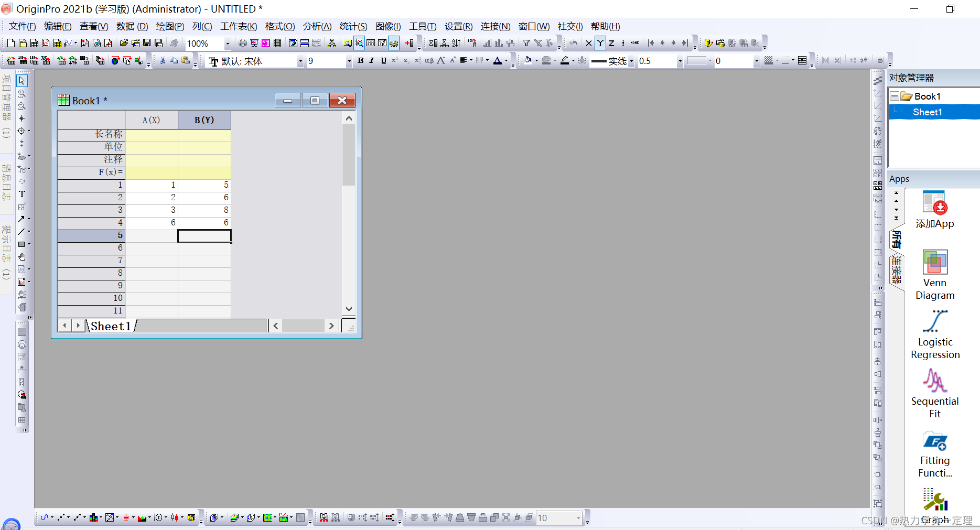Select the Text tool T icon

tap(21, 194)
